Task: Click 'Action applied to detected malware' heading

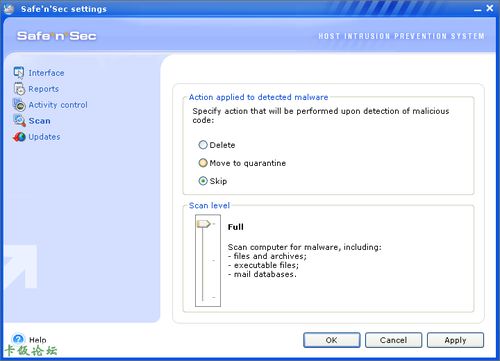Action: (x=258, y=97)
